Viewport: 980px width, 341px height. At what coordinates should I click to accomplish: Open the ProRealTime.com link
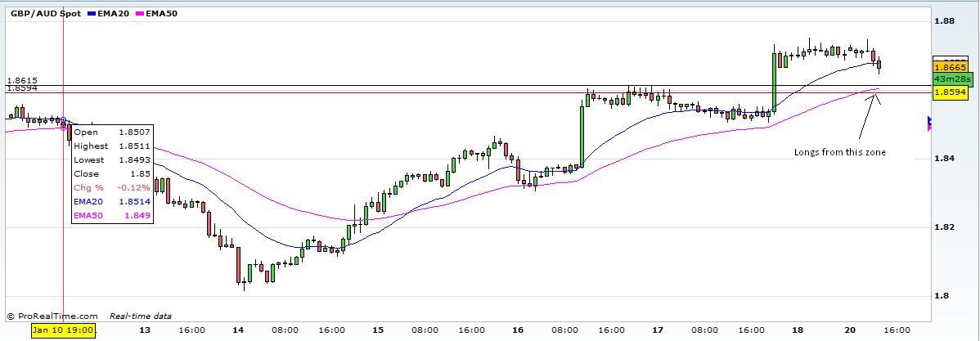[56, 316]
